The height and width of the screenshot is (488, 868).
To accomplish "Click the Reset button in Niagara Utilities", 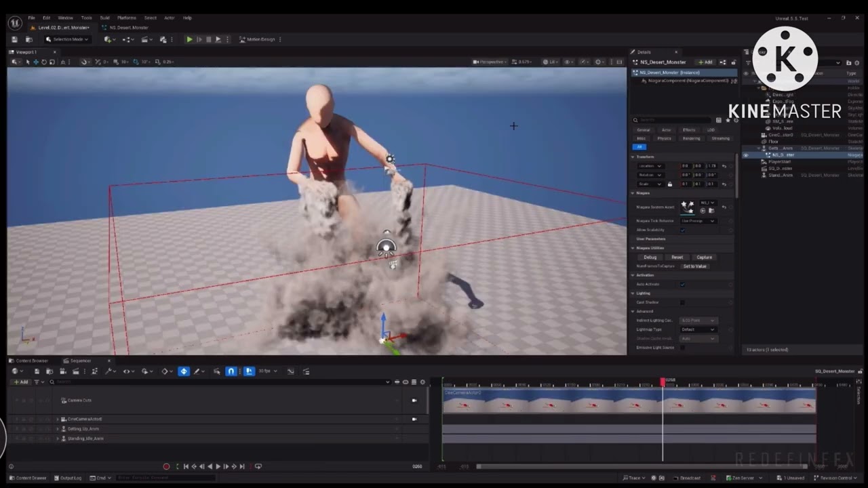I will [x=677, y=258].
